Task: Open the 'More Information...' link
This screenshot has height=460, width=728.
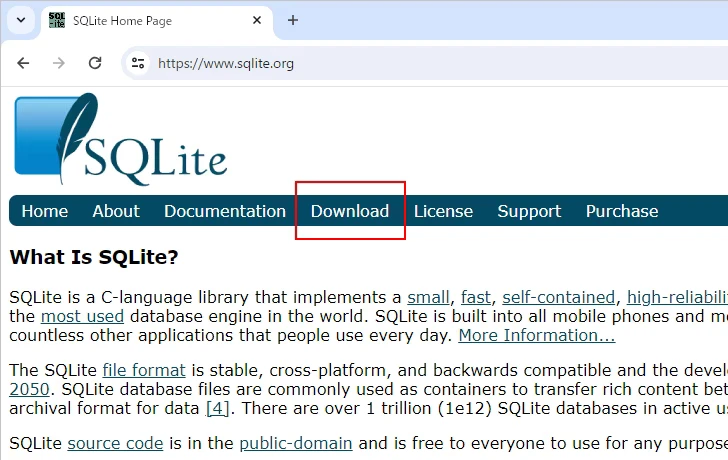Action: (x=537, y=335)
